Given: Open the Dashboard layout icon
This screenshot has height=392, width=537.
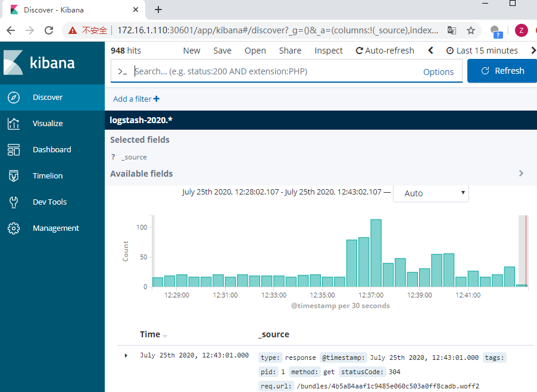Looking at the screenshot, I should pyautogui.click(x=14, y=149).
